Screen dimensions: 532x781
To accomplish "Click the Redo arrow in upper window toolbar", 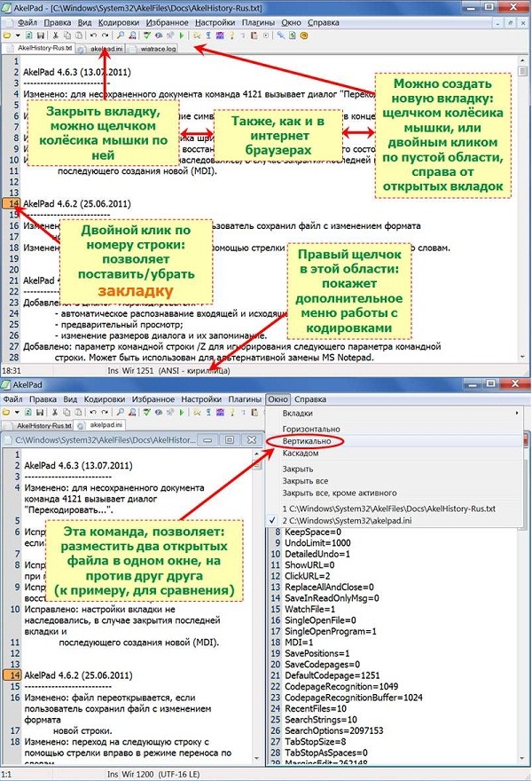I will click(x=105, y=35).
